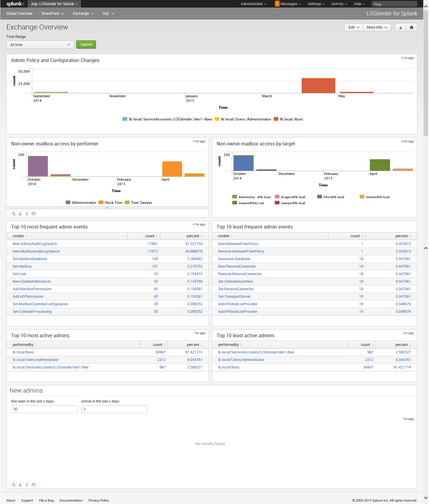This screenshot has width=429, height=504.
Task: Click the Active in last days field
Action: (x=114, y=409)
